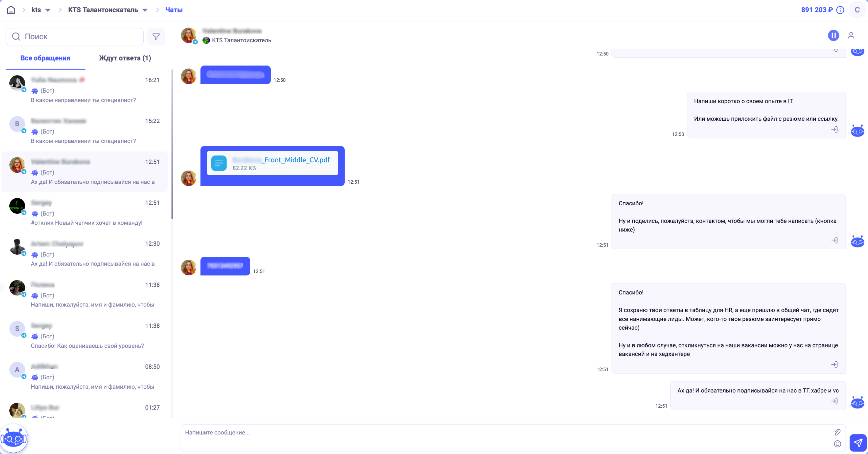Screen dimensions: 868x454
Task: Switch to Ждут ответа (1) tab
Action: 125,58
